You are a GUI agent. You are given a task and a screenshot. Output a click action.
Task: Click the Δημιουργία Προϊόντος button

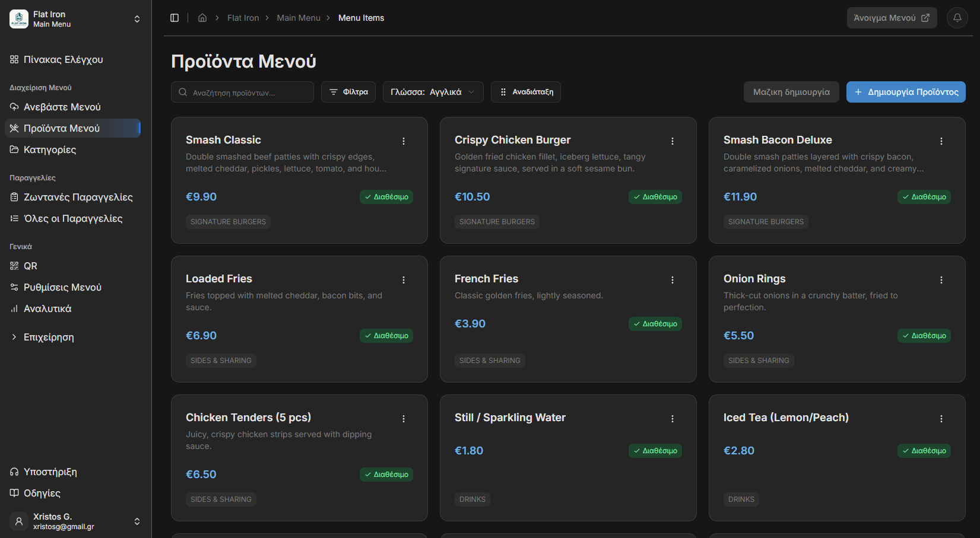(906, 92)
